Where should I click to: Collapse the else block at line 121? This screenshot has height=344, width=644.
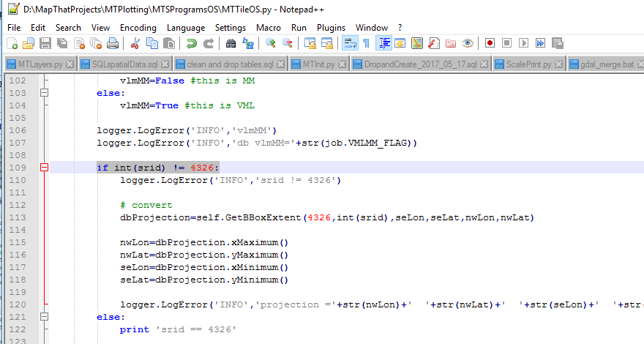pyautogui.click(x=45, y=317)
